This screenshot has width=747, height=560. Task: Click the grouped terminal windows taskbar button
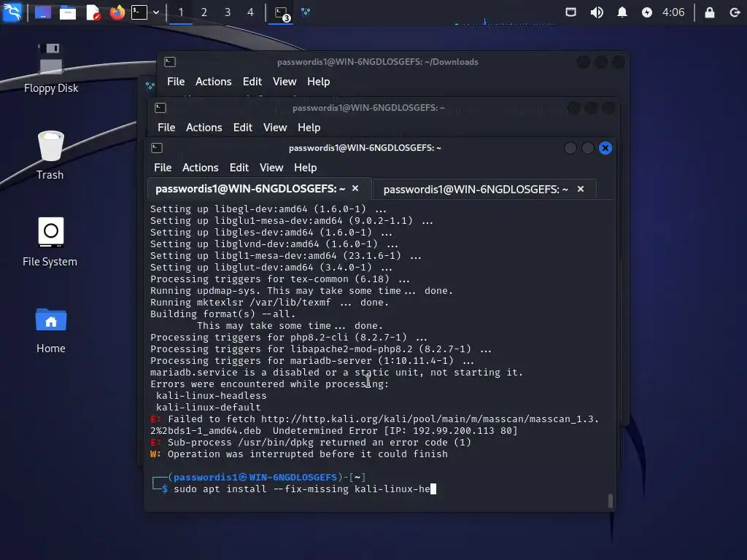click(x=282, y=13)
